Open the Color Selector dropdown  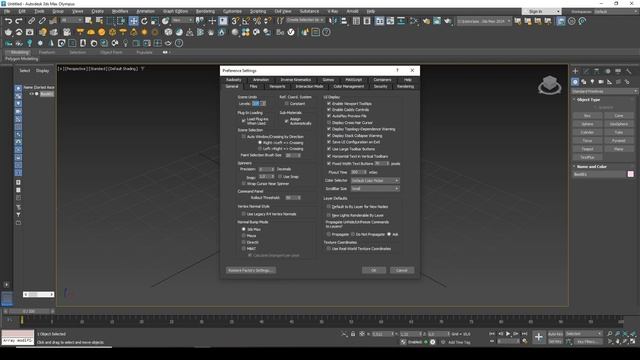(375, 180)
